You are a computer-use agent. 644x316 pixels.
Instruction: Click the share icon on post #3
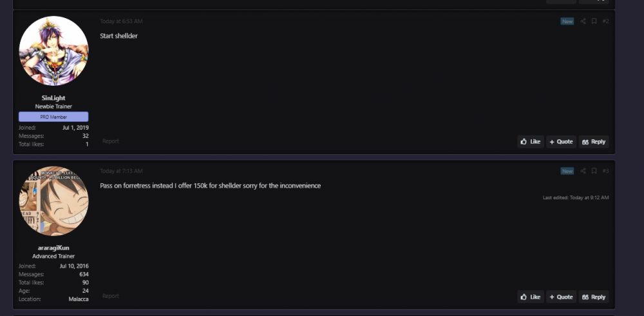(583, 171)
